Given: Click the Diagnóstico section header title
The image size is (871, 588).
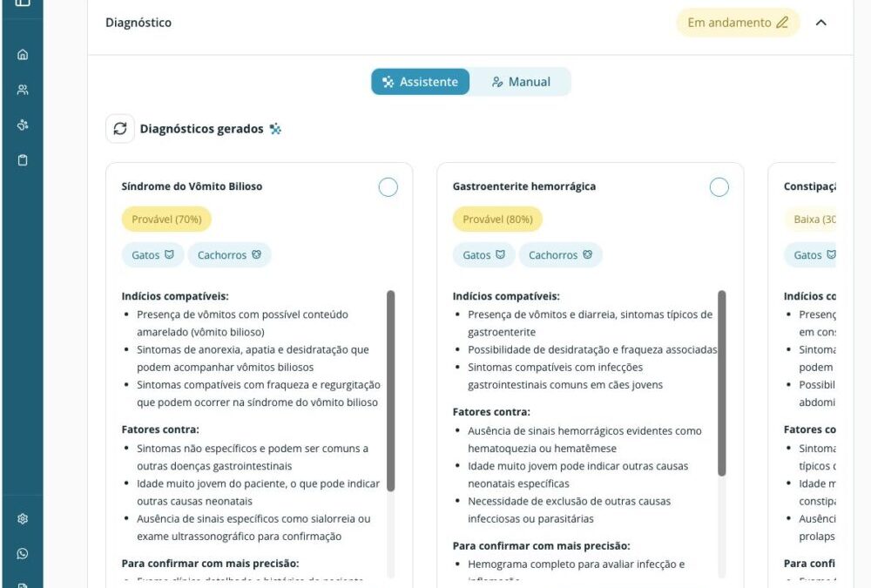Looking at the screenshot, I should pos(138,23).
